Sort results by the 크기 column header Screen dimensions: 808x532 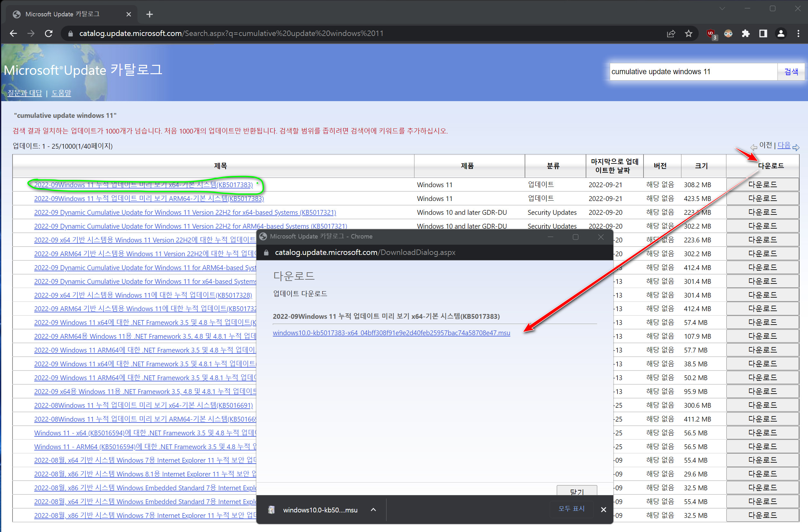tap(701, 166)
